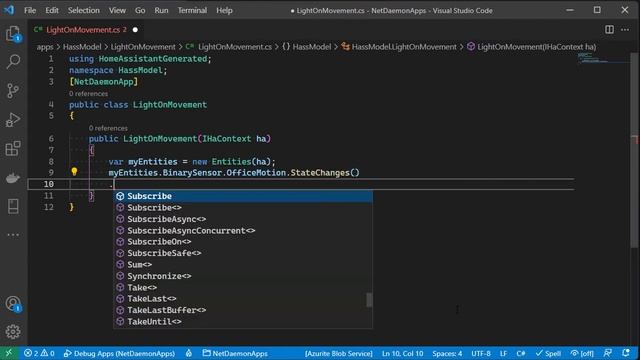Choose TakeLastBuffer<> suggestion
This screenshot has height=360, width=640.
(243, 310)
